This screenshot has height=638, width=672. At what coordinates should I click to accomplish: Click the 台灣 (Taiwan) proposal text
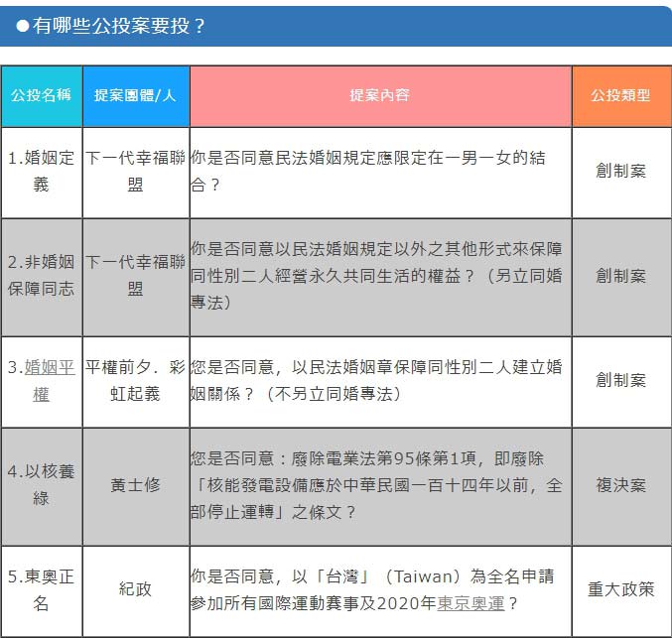tap(373, 590)
